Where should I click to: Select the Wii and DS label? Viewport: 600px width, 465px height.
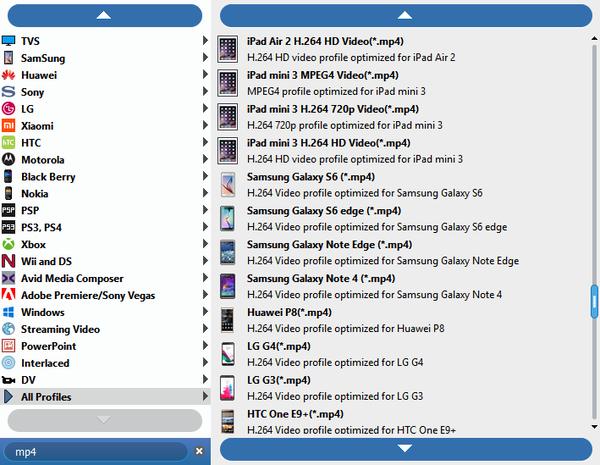coord(46,261)
